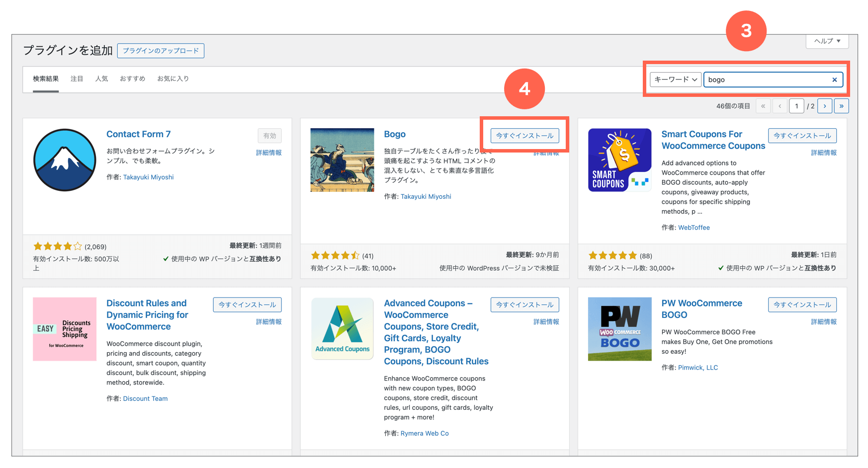
Task: Click the PW WooCommerce BOGO logo
Action: [x=619, y=329]
